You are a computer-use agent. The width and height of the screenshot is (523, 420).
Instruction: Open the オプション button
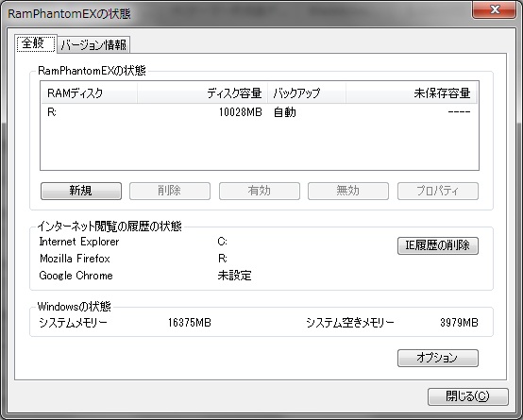pos(438,358)
